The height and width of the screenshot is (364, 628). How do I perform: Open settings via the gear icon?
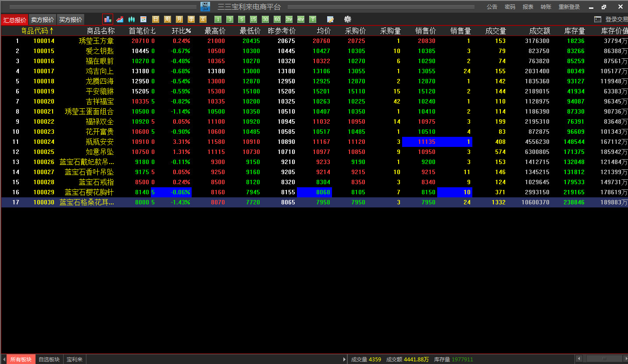point(348,19)
